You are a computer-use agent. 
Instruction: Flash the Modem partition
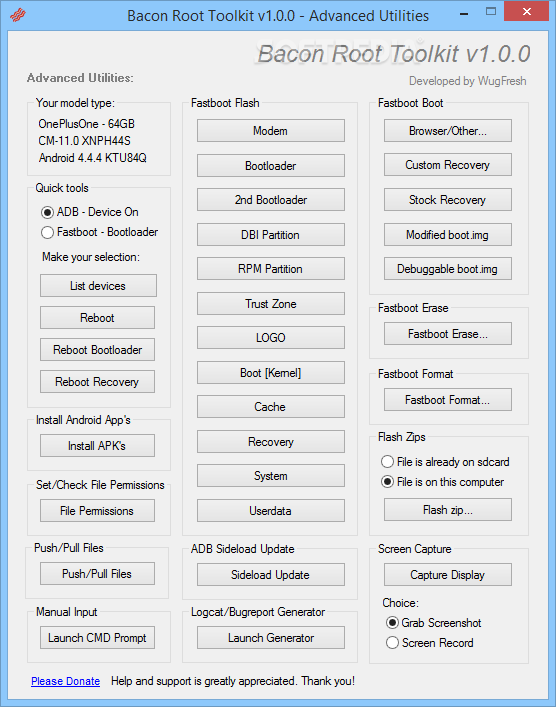coord(271,131)
